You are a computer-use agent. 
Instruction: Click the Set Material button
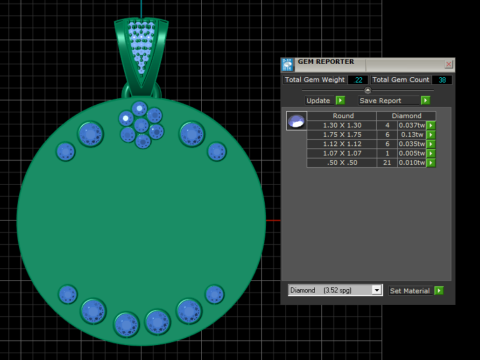click(410, 291)
